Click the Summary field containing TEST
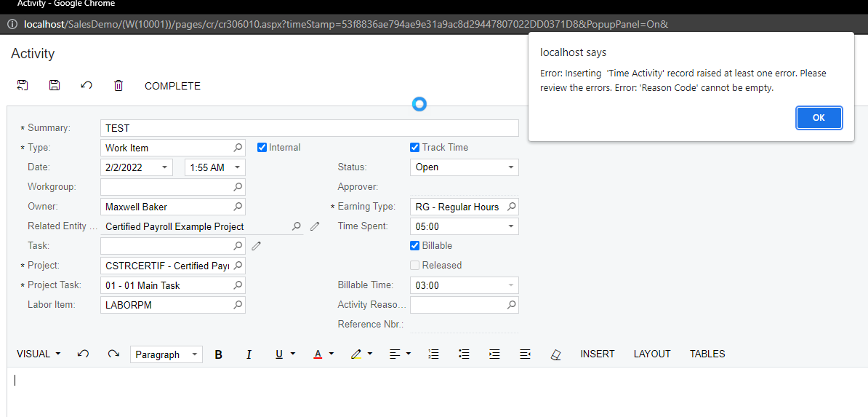 coord(310,128)
